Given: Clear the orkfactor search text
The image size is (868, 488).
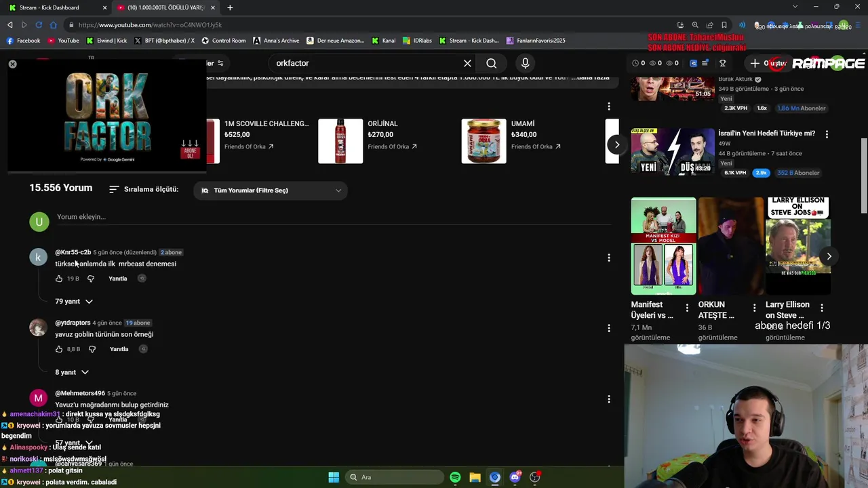Looking at the screenshot, I should click(x=467, y=63).
